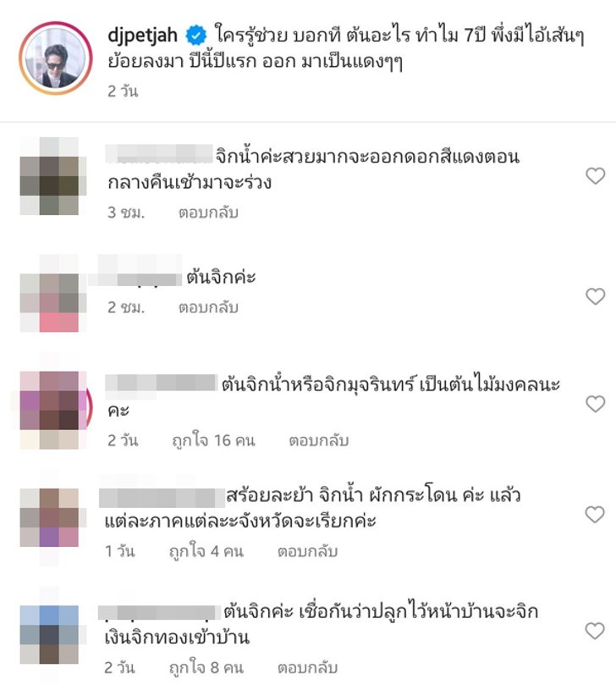The width and height of the screenshot is (616, 685).
Task: View the ถูกใจ 8 คน likes list
Action: [206, 667]
